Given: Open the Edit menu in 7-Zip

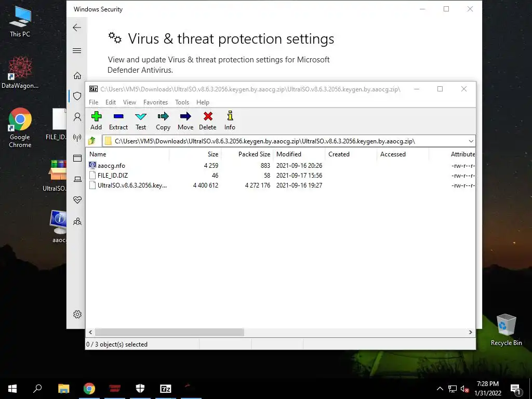Looking at the screenshot, I should point(110,102).
